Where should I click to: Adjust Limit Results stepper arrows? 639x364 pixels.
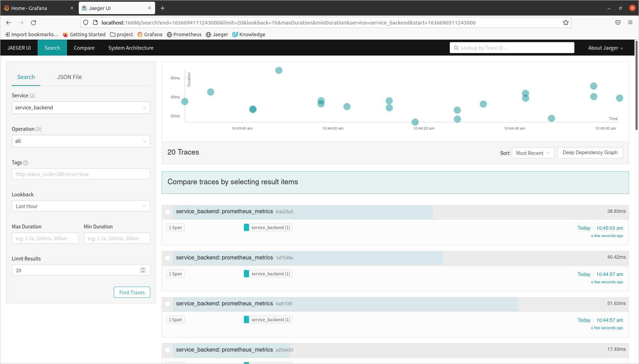click(143, 270)
